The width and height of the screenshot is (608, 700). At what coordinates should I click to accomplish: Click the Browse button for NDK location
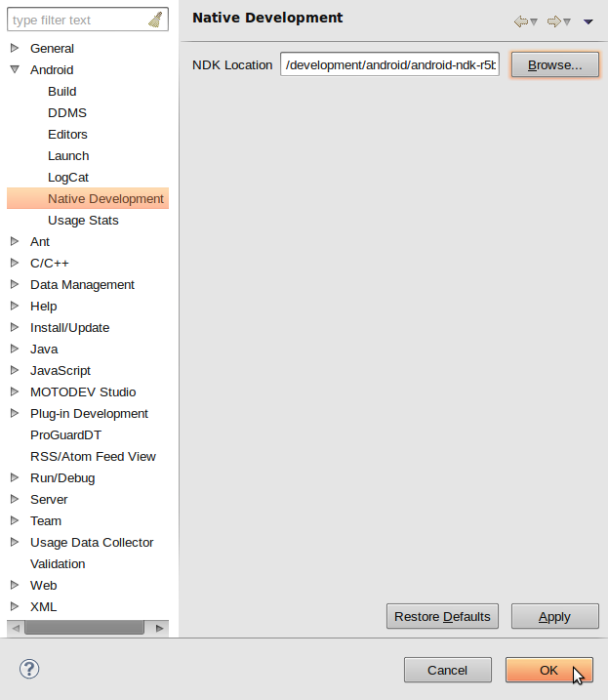click(x=555, y=64)
